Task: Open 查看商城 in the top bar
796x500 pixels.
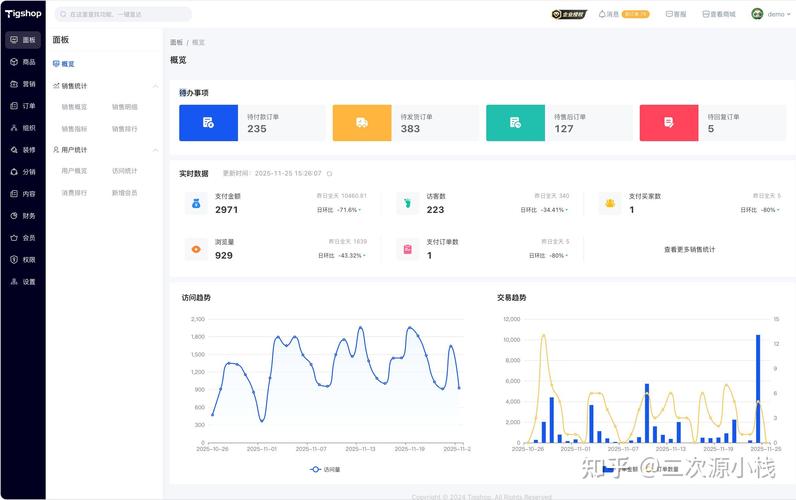Action: click(x=719, y=14)
